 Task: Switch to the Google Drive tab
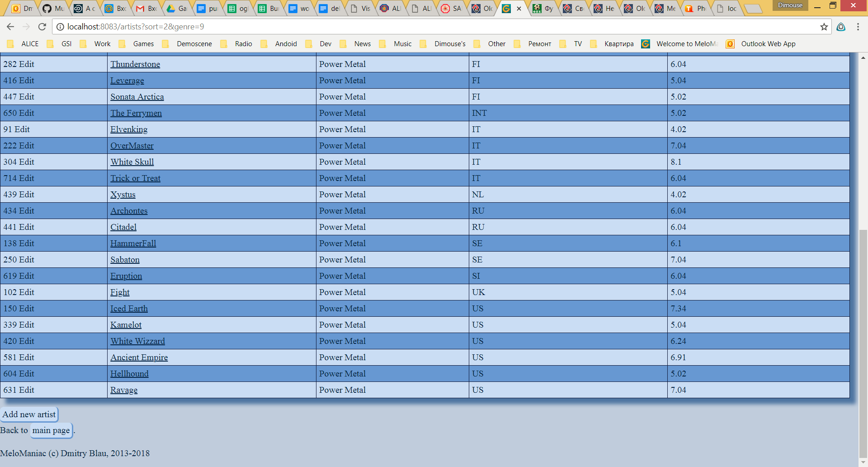177,8
